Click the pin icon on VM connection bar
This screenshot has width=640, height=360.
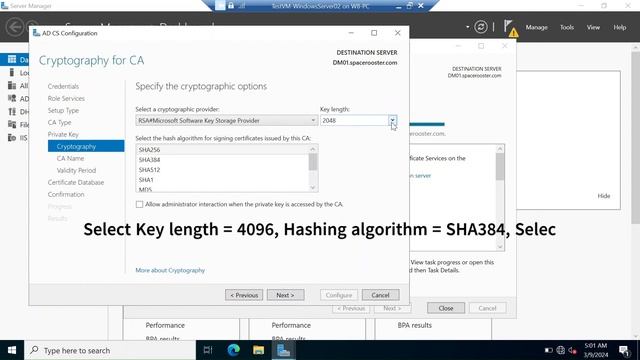pos(220,6)
